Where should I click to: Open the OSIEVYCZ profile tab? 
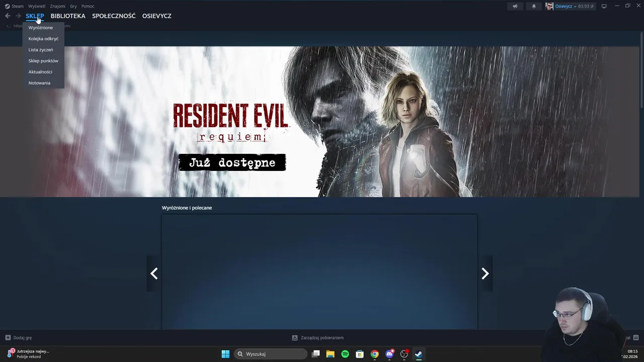157,16
